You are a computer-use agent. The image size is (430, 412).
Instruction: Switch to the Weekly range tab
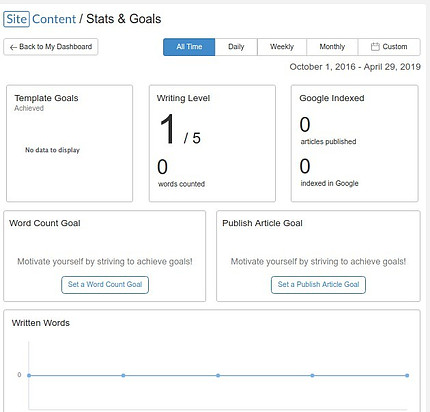point(282,47)
